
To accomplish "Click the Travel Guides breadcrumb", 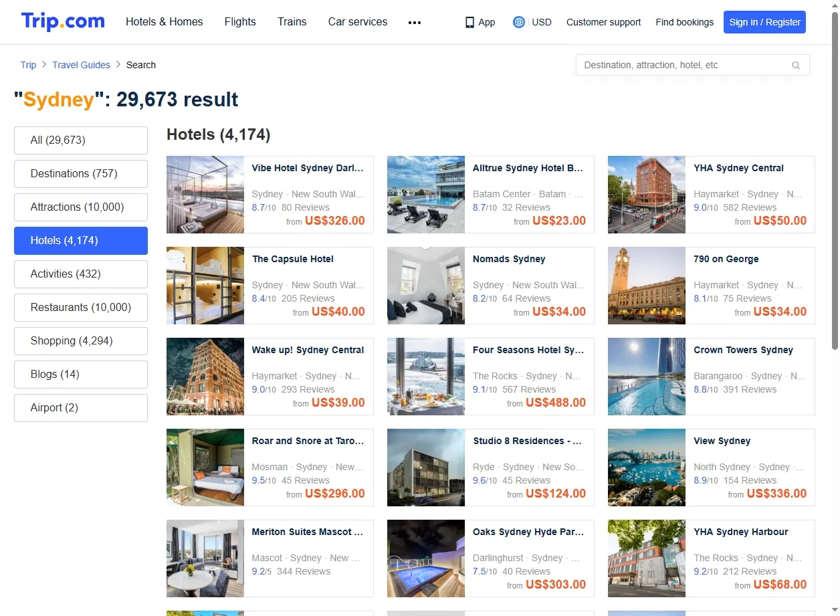I will (x=81, y=65).
